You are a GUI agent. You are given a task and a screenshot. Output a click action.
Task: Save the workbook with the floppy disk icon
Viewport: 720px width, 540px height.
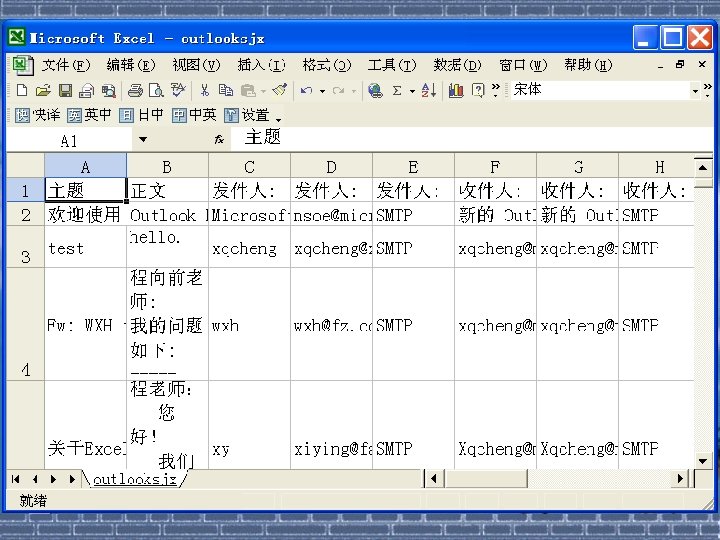(65, 90)
